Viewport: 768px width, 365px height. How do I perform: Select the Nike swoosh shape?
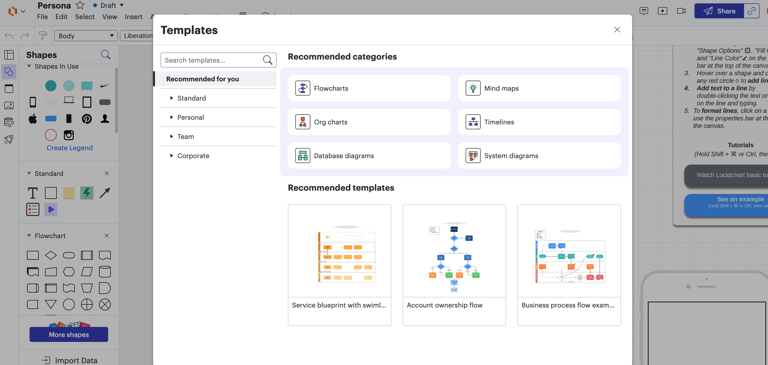pos(104,86)
